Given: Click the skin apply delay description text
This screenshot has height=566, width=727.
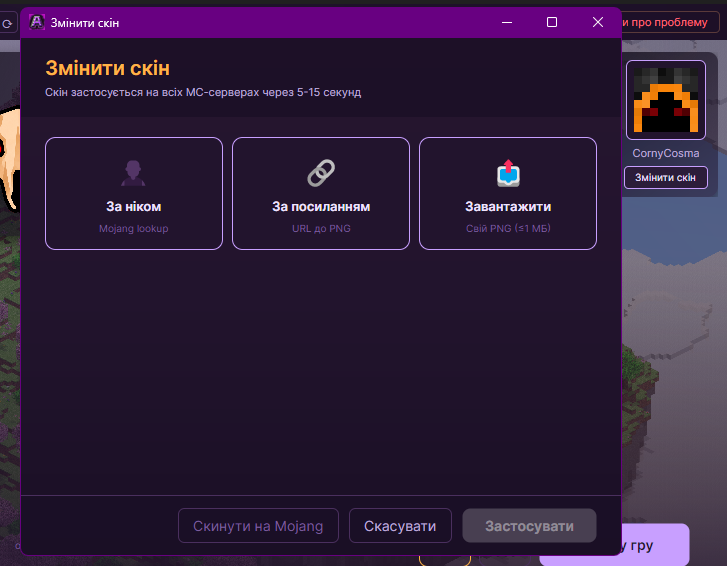Looking at the screenshot, I should tap(203, 92).
